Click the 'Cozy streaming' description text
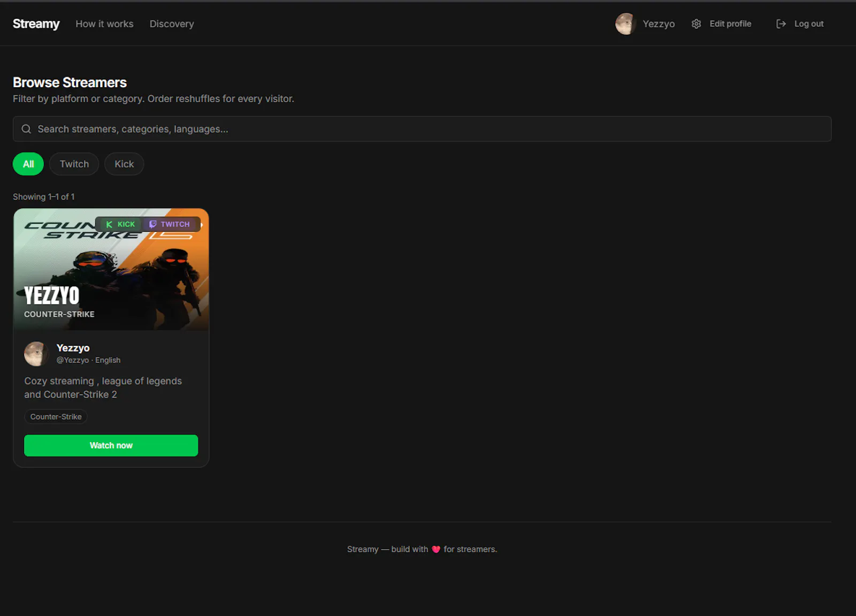Image resolution: width=856 pixels, height=616 pixels. coord(103,387)
